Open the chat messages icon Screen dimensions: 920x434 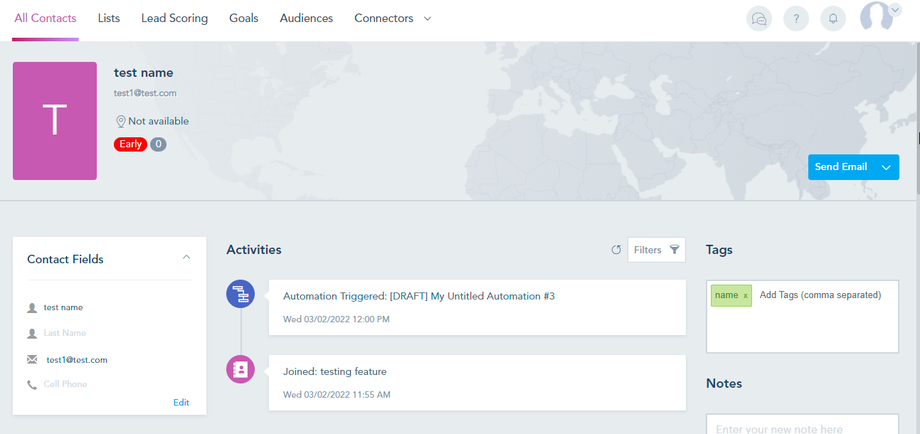tap(759, 19)
